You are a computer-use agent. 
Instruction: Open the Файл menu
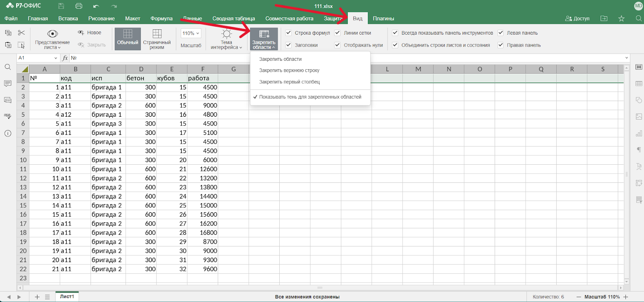tap(11, 19)
